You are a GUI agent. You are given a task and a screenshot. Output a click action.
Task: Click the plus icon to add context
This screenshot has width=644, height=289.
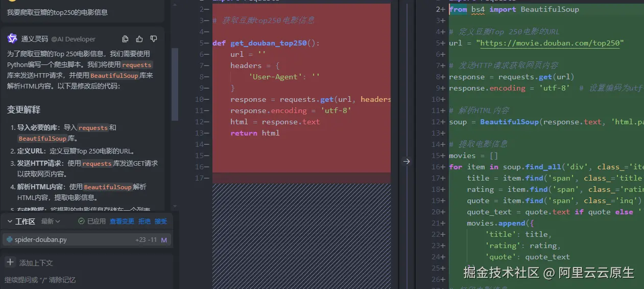pyautogui.click(x=10, y=262)
